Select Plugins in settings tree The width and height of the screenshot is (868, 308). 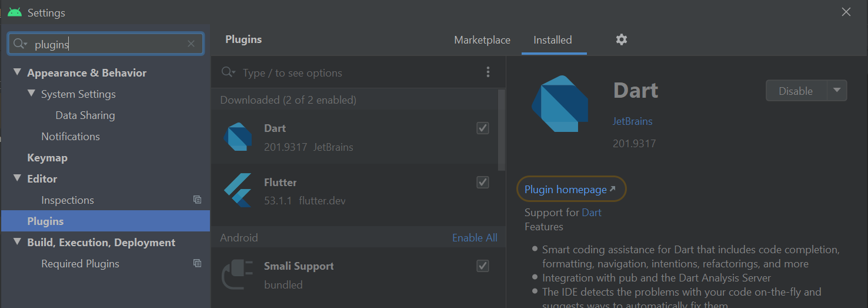point(105,221)
